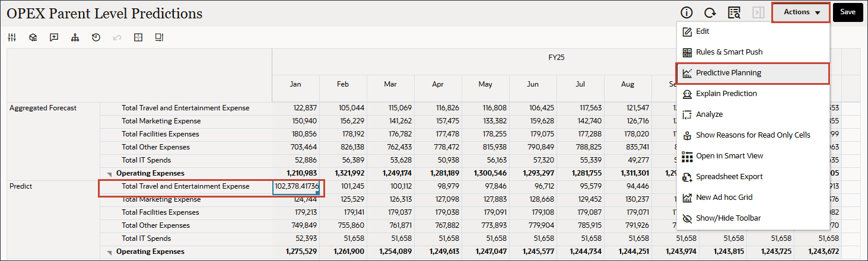Collapse Operating Expenses under Aggregated Forecast

(x=110, y=174)
